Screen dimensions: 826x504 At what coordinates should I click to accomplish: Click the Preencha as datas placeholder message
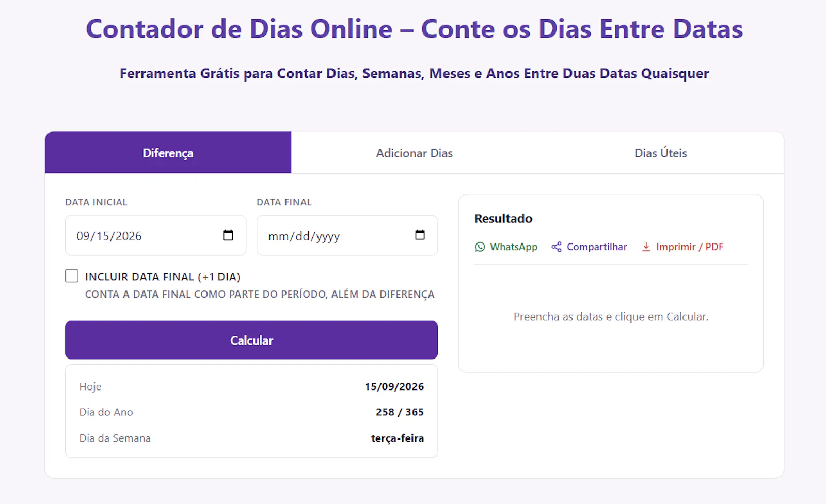pos(611,317)
